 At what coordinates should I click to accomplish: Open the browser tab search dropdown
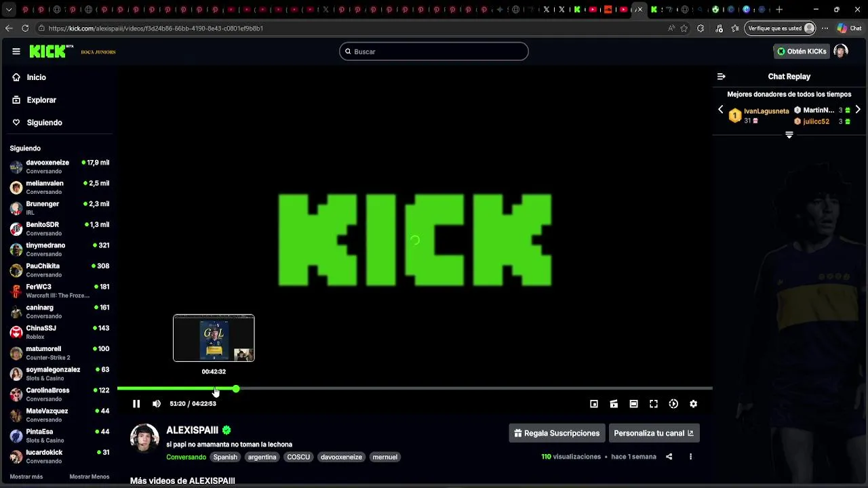(x=9, y=9)
